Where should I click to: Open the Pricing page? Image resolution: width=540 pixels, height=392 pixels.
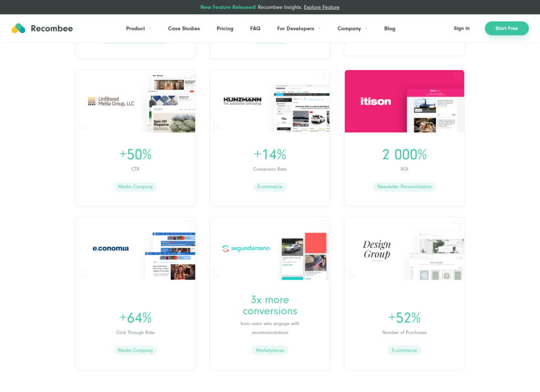(x=225, y=28)
